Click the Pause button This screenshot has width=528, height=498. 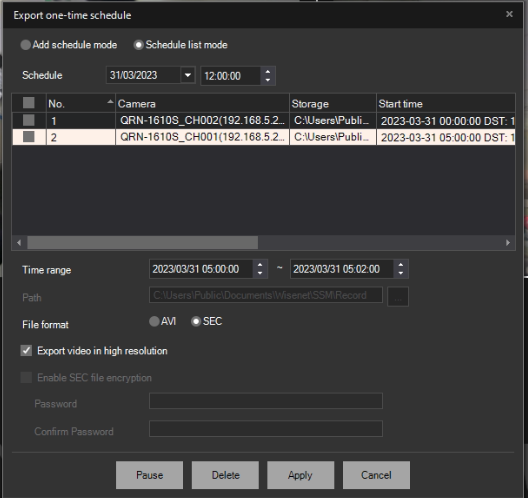pyautogui.click(x=150, y=475)
